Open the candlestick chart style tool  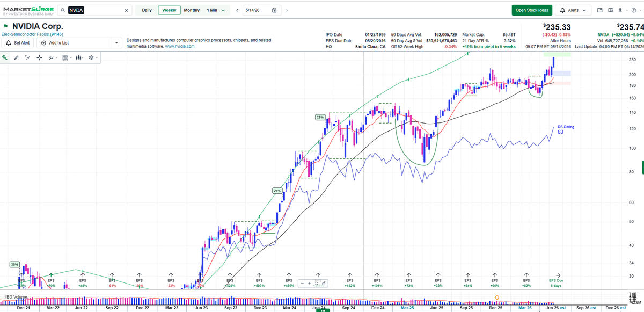pyautogui.click(x=80, y=57)
